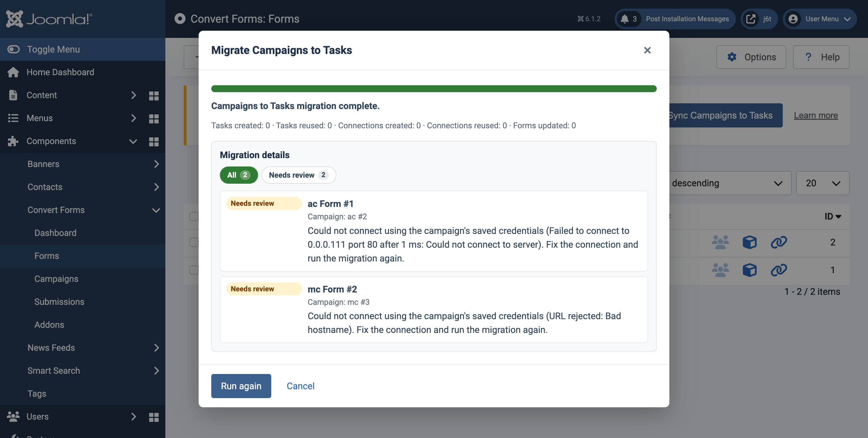
Task: Click the Components puzzle icon
Action: click(13, 141)
